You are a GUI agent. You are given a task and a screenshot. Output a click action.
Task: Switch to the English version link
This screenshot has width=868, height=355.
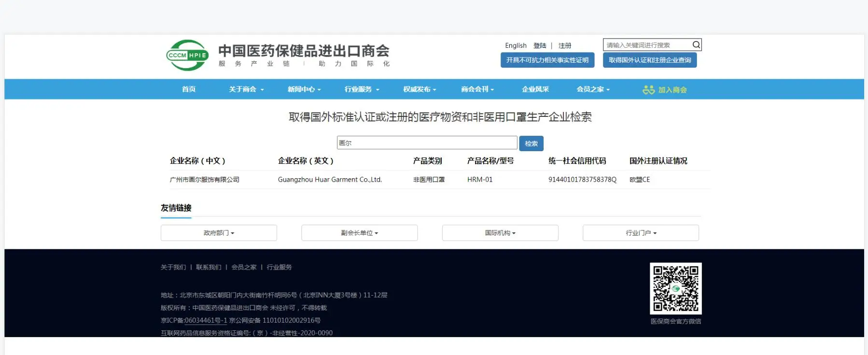516,45
